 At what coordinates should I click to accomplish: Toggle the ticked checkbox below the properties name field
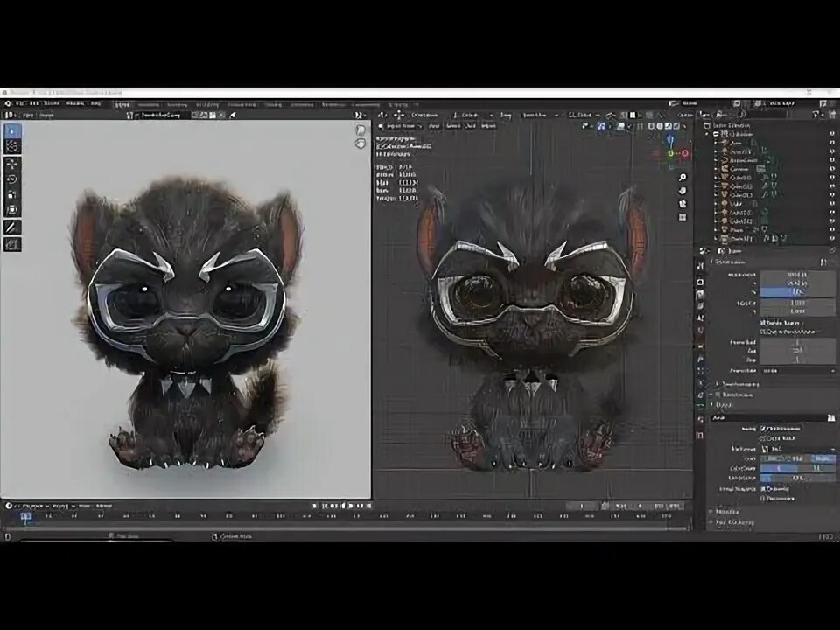(765, 429)
